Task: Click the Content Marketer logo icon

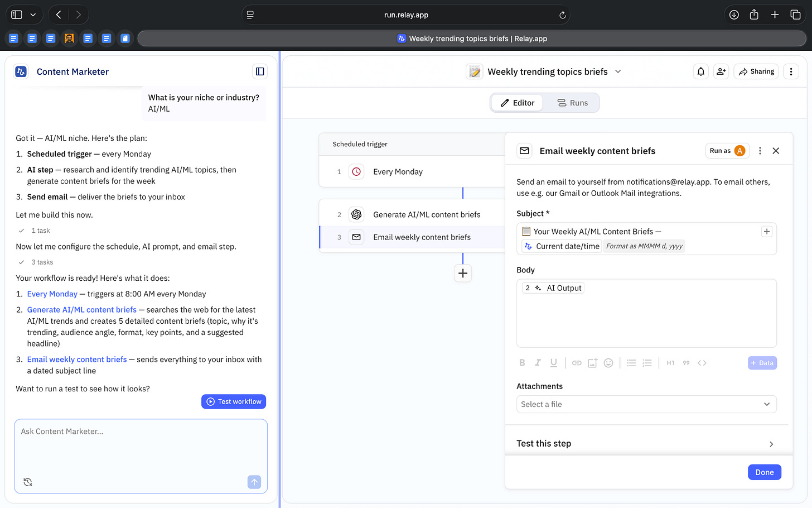Action: (21, 71)
